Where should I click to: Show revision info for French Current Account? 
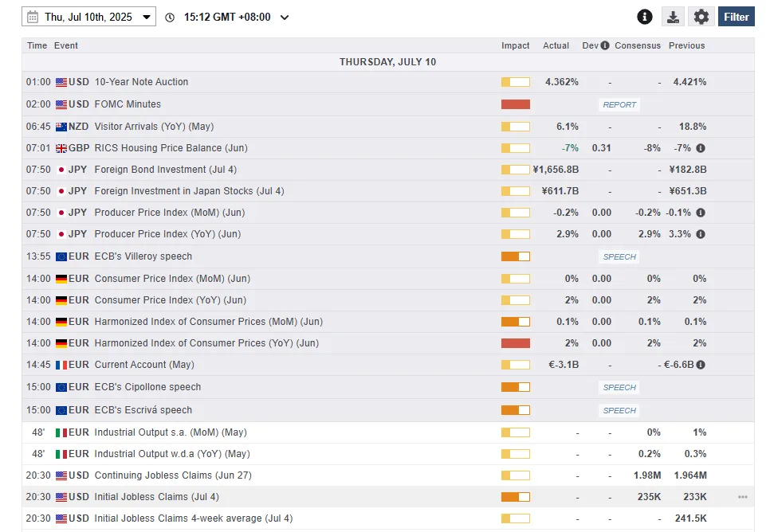point(700,365)
